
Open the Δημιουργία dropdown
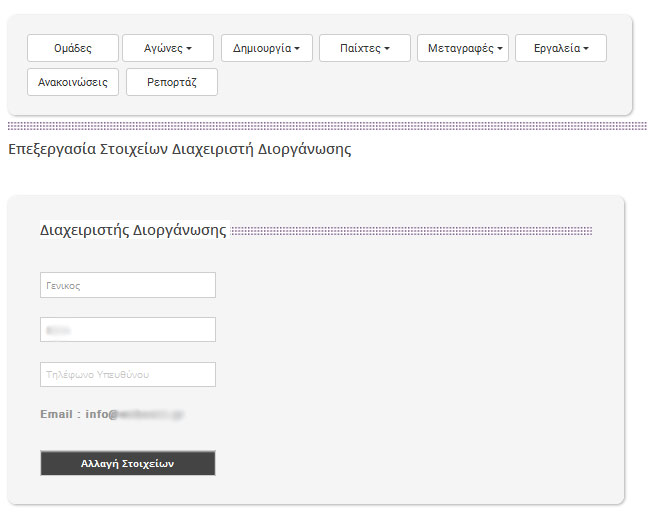[x=266, y=48]
